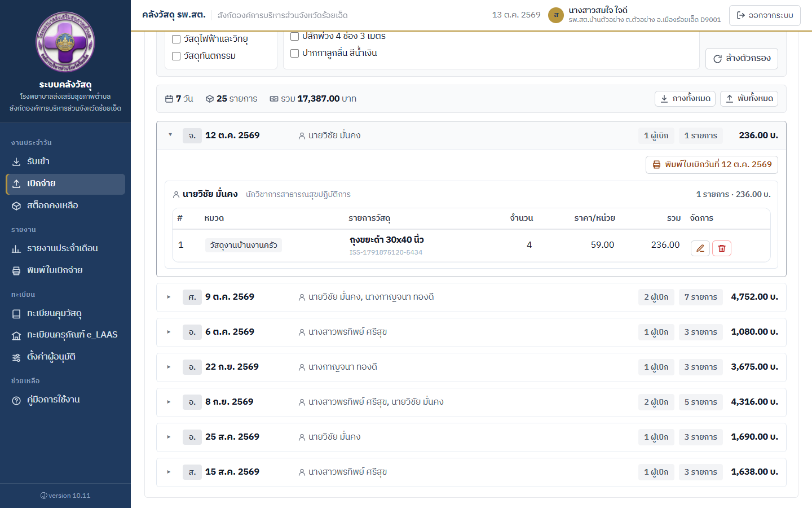Print requisition for 12 ต.ค. 2569
This screenshot has width=812, height=508.
click(712, 165)
